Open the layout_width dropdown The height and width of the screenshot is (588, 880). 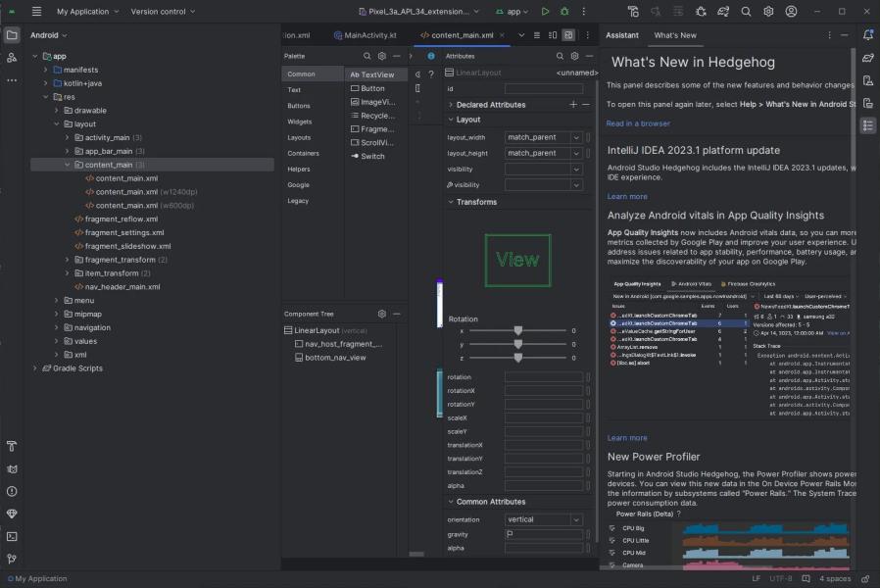(x=576, y=137)
